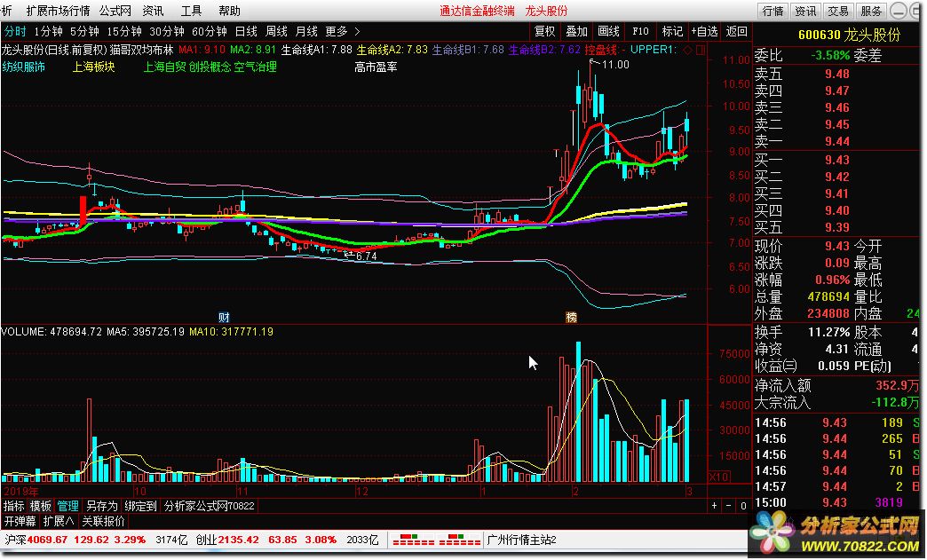Open F10 company info
927x560 pixels.
(x=640, y=31)
